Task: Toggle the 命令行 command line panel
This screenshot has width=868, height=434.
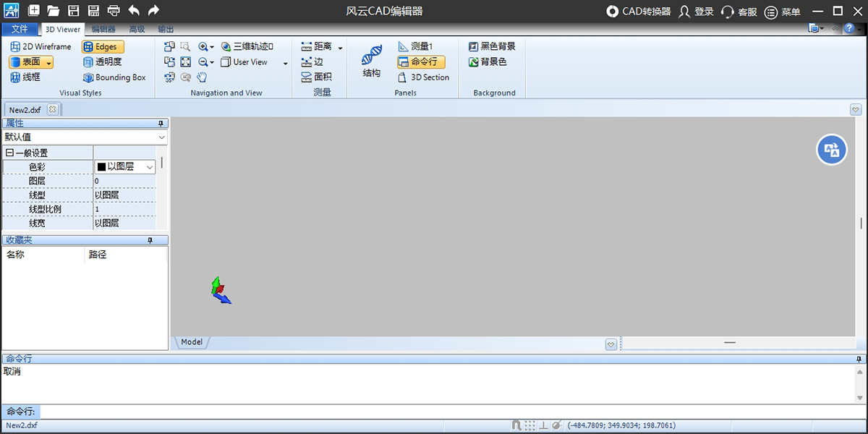Action: pos(421,62)
